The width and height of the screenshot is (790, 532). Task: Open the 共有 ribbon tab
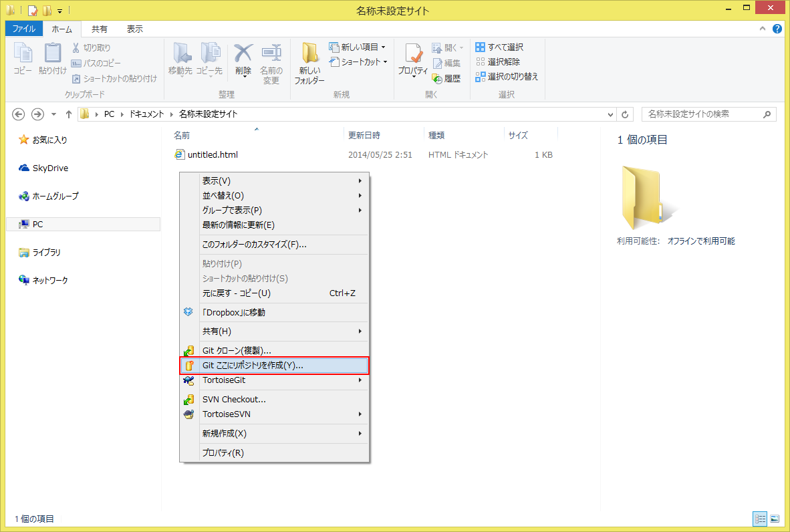(100, 29)
